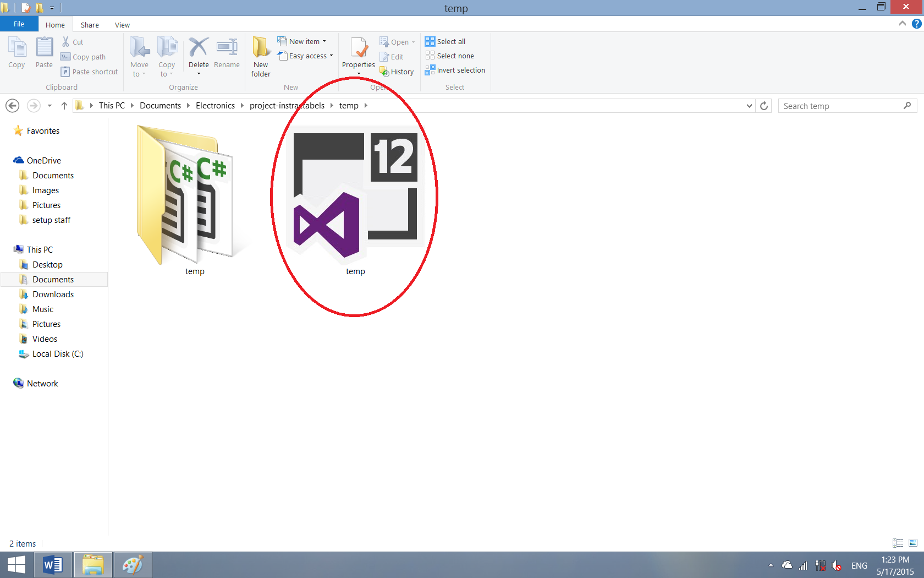Screen dimensions: 924x578
Task: Expand the Easy access dropdown
Action: click(x=331, y=56)
